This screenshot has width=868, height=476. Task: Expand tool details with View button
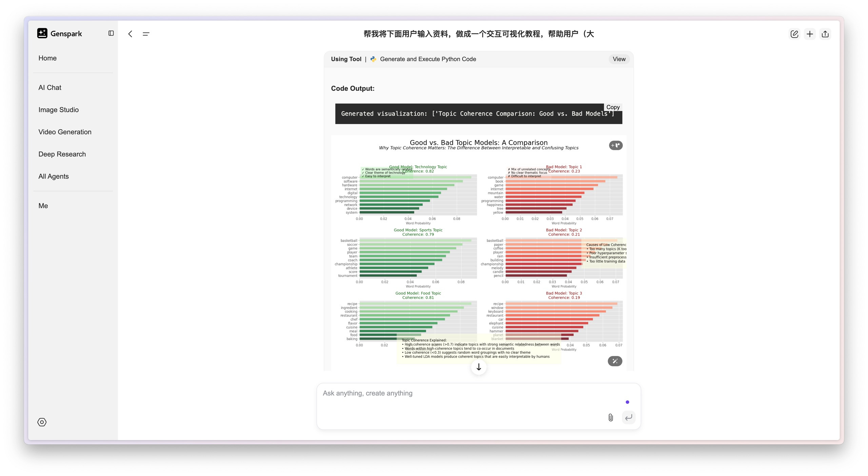[x=619, y=59]
